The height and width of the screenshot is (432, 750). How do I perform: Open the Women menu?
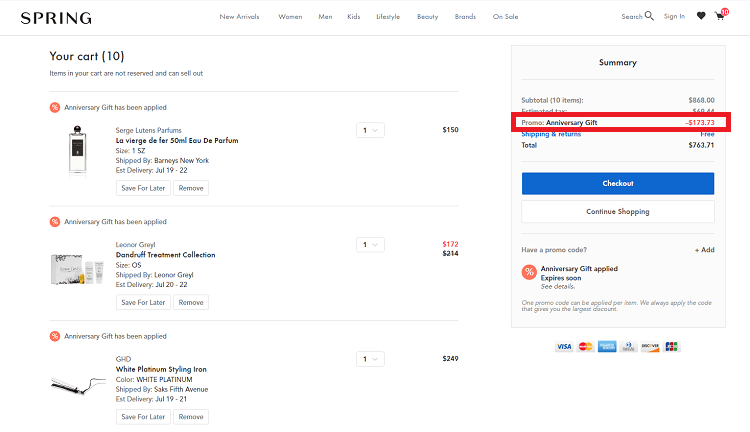click(x=290, y=16)
